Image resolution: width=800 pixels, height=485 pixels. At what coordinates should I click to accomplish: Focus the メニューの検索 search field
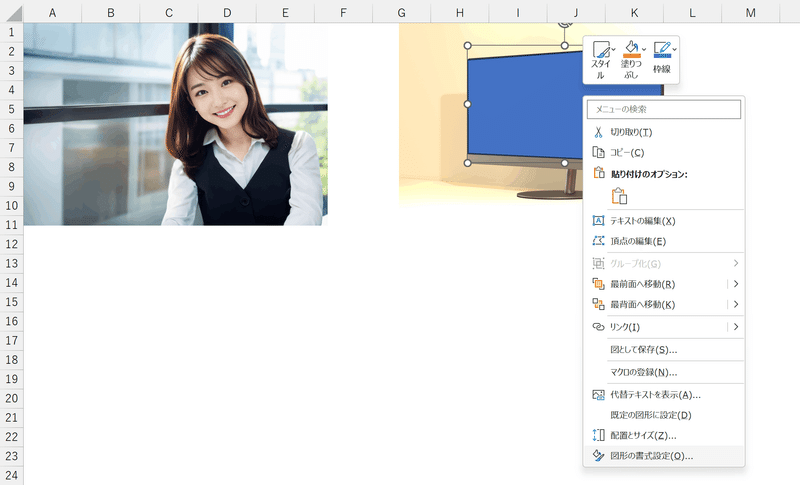664,109
